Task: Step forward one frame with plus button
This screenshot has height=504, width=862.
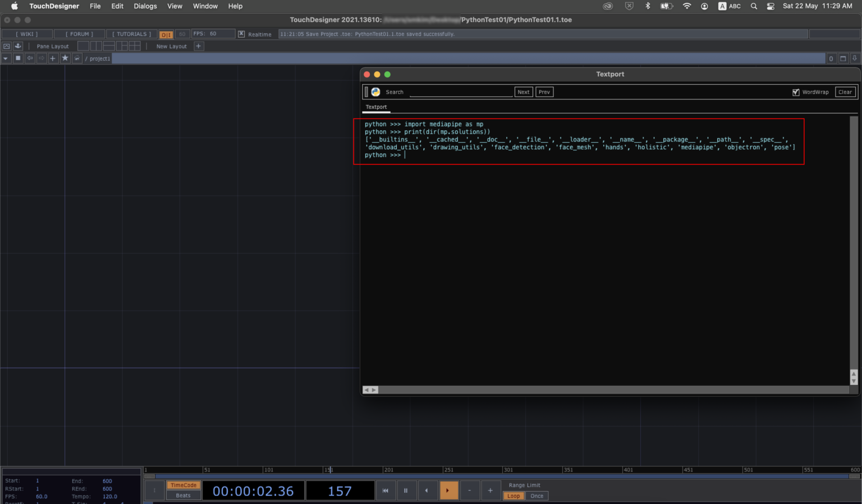Action: tap(490, 491)
